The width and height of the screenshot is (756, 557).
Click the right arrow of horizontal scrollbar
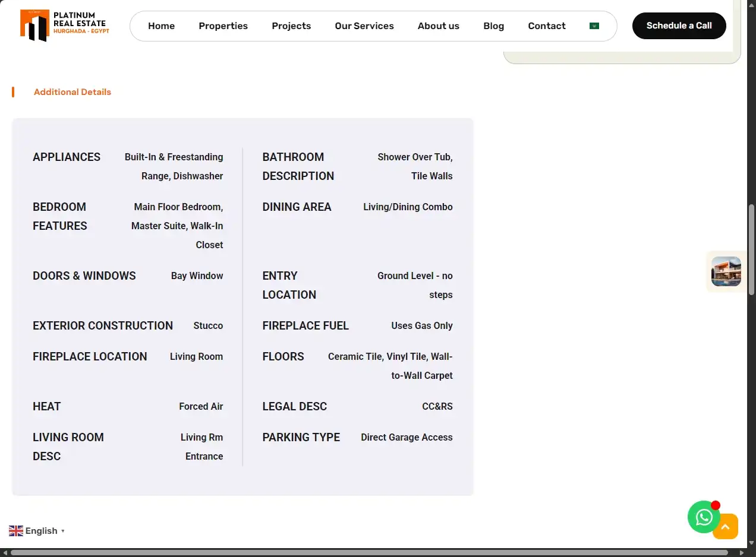(x=741, y=552)
